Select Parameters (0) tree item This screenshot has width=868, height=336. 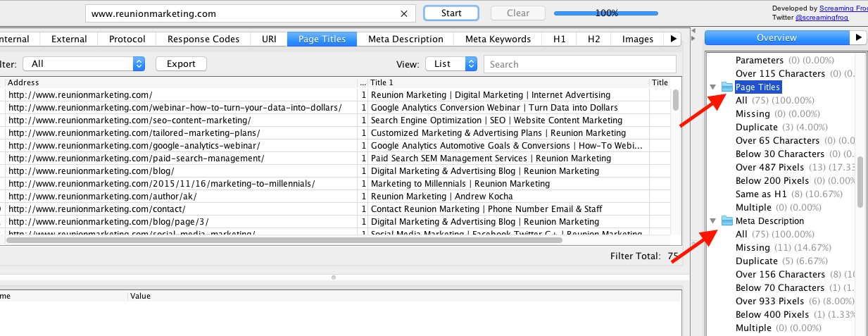pos(785,61)
